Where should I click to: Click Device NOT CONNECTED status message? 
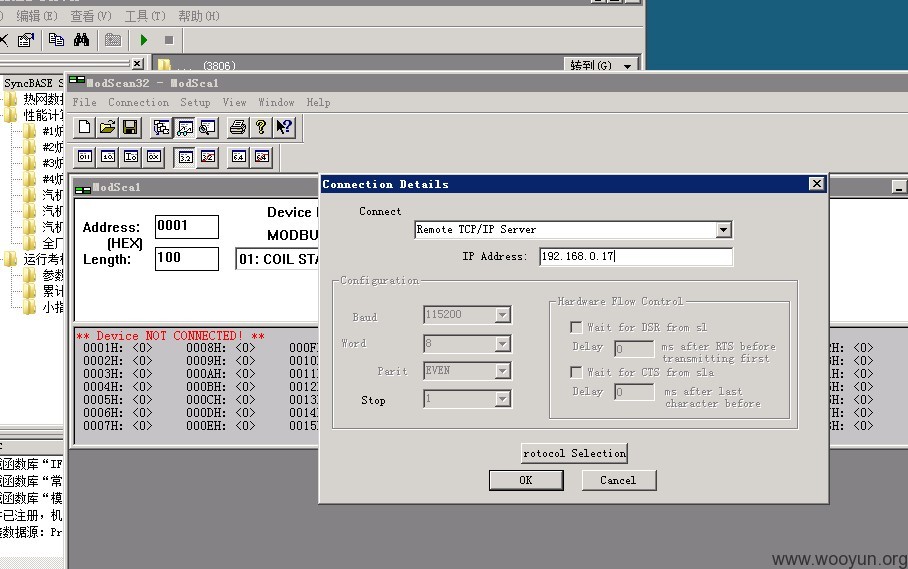coord(171,336)
